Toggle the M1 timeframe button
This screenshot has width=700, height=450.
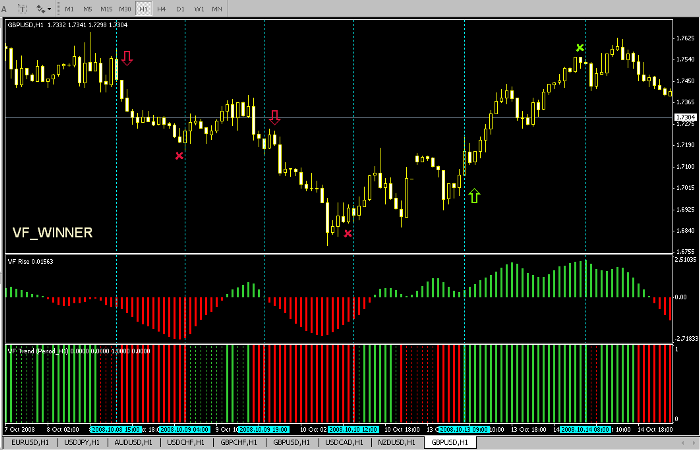(x=70, y=8)
